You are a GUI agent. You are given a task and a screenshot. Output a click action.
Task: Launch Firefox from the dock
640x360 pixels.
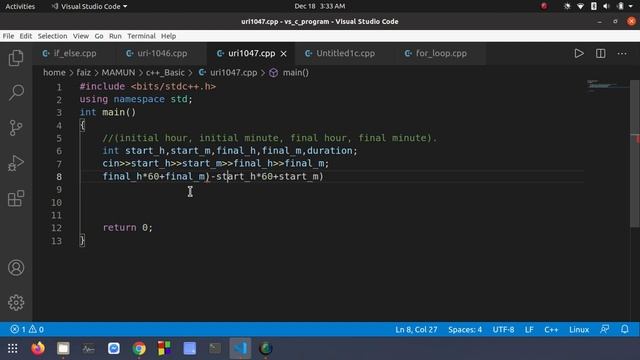[38, 348]
